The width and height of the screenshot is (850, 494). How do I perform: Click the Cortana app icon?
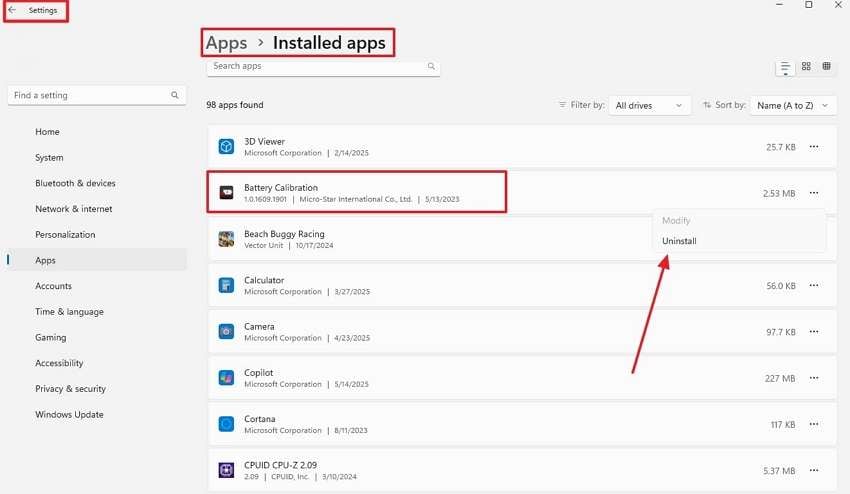(x=226, y=424)
